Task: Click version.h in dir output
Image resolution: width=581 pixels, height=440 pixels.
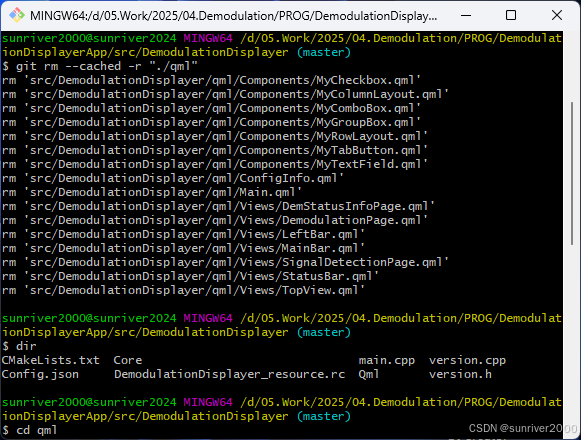Action: [460, 374]
